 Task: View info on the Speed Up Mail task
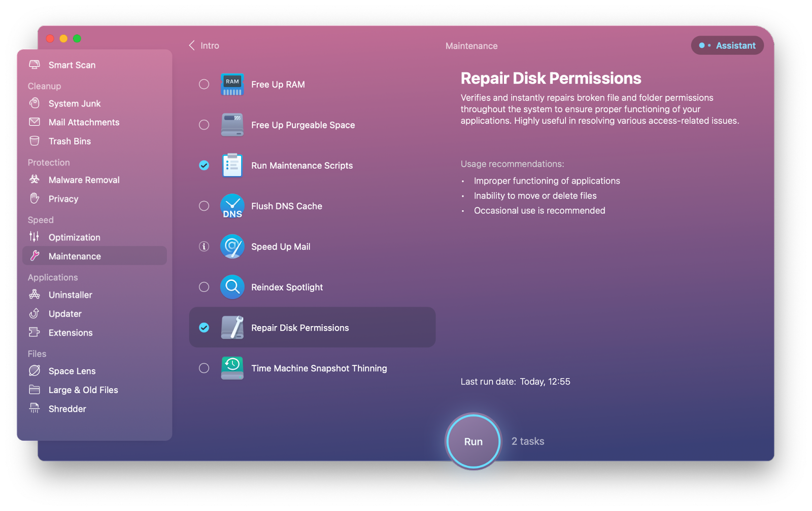(x=204, y=246)
